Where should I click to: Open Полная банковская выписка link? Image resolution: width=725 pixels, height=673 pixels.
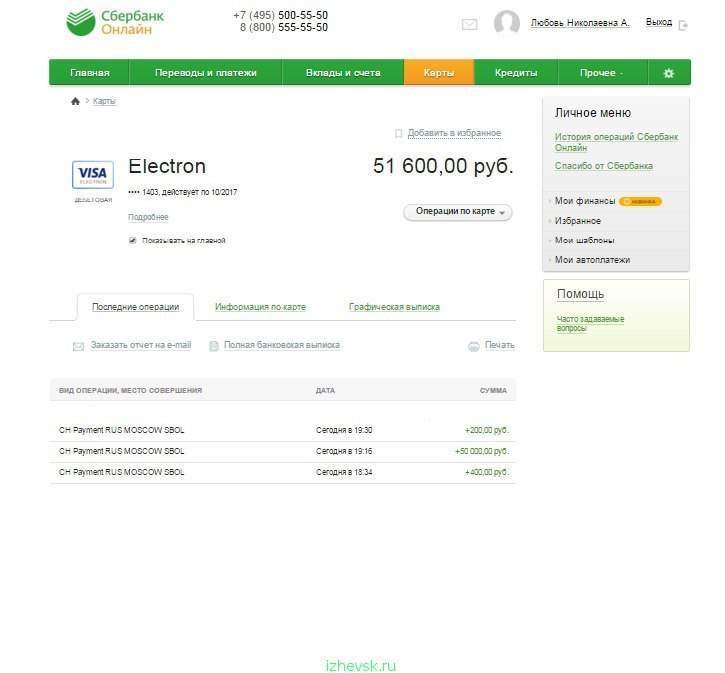pos(282,345)
